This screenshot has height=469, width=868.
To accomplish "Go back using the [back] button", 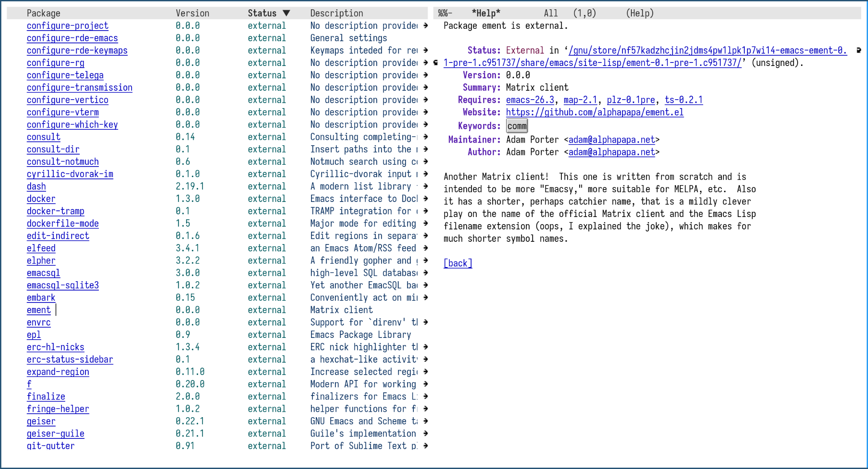I will (458, 264).
